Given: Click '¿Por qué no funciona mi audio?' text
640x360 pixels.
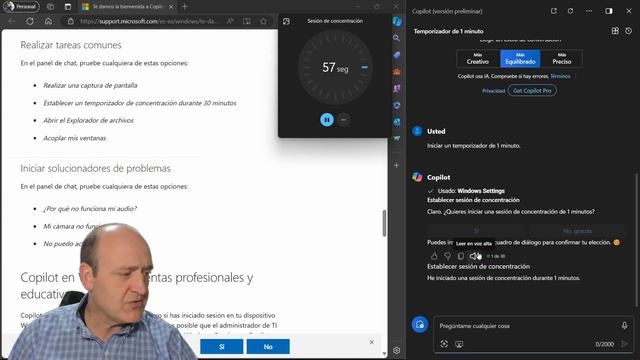Looking at the screenshot, I should tap(90, 209).
